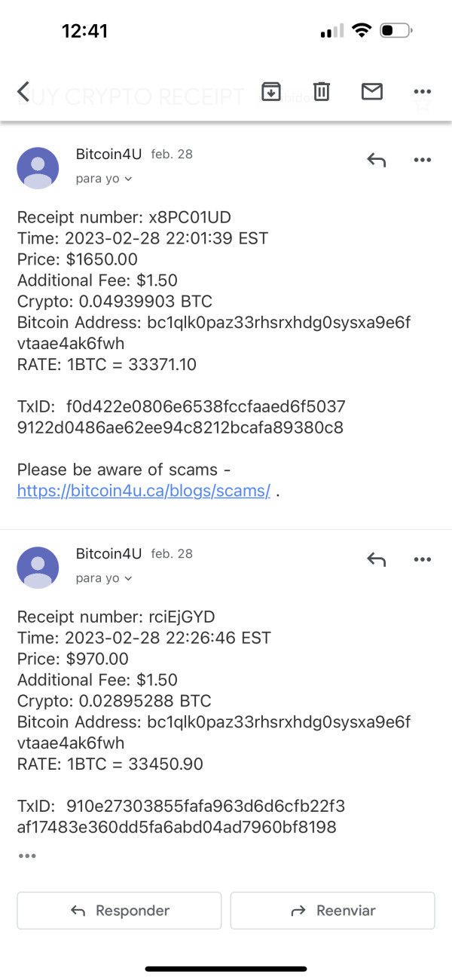Image resolution: width=452 pixels, height=980 pixels.
Task: Expand "para yo" details in first message
Action: click(x=104, y=179)
